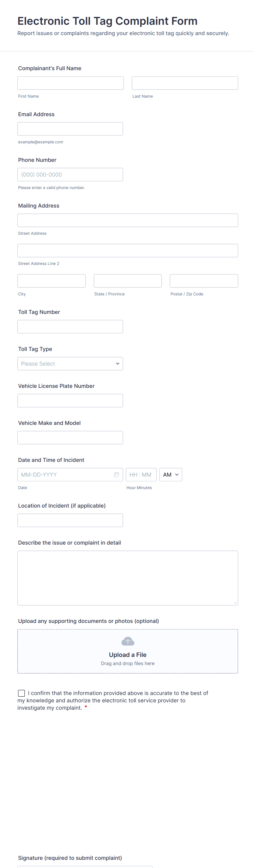Check the accuracy confirmation checkbox

click(x=21, y=693)
